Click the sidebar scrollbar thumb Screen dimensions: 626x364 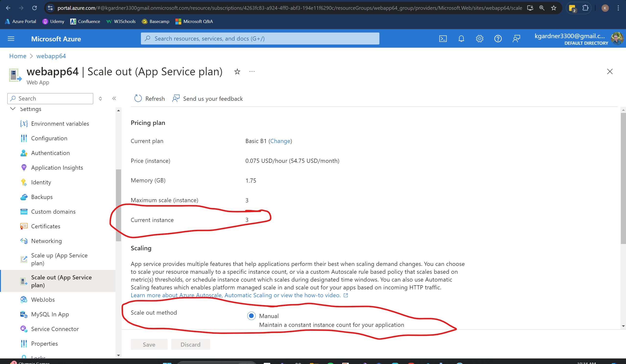118,205
